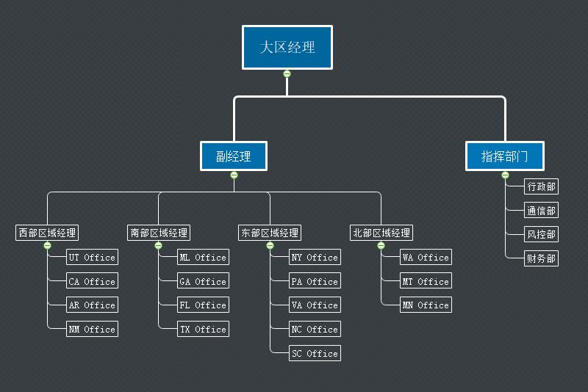Collapse the 大区经理 node branch
The width and height of the screenshot is (588, 392).
(287, 73)
